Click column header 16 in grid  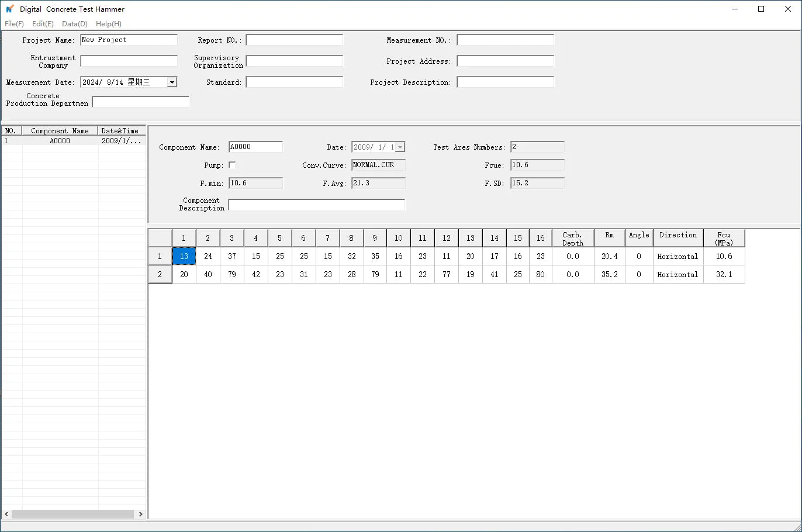point(541,238)
